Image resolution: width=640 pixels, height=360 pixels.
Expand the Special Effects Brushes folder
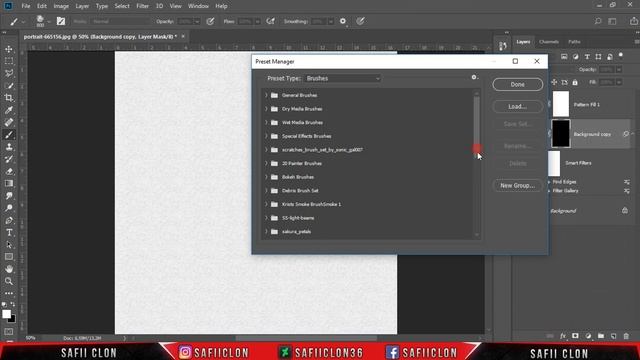(266, 136)
